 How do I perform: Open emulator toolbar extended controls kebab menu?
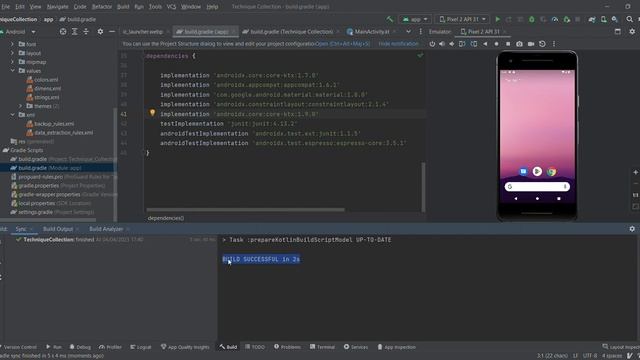tap(553, 44)
